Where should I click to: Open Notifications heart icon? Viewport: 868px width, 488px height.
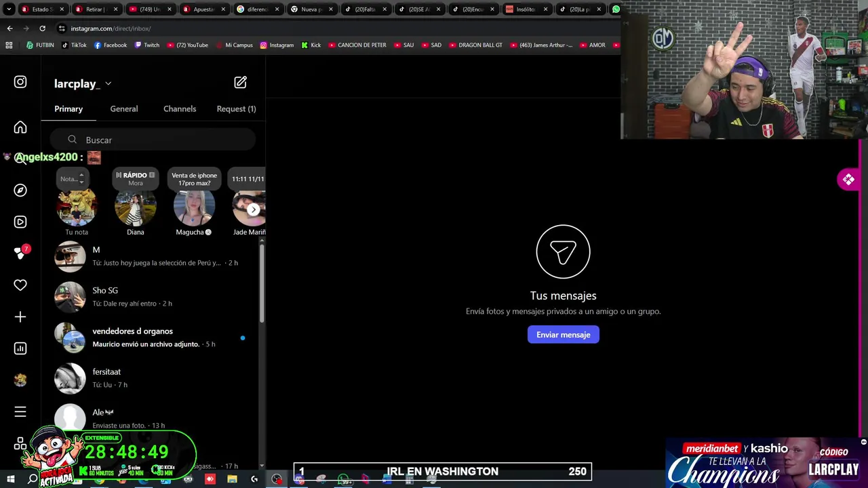point(20,285)
